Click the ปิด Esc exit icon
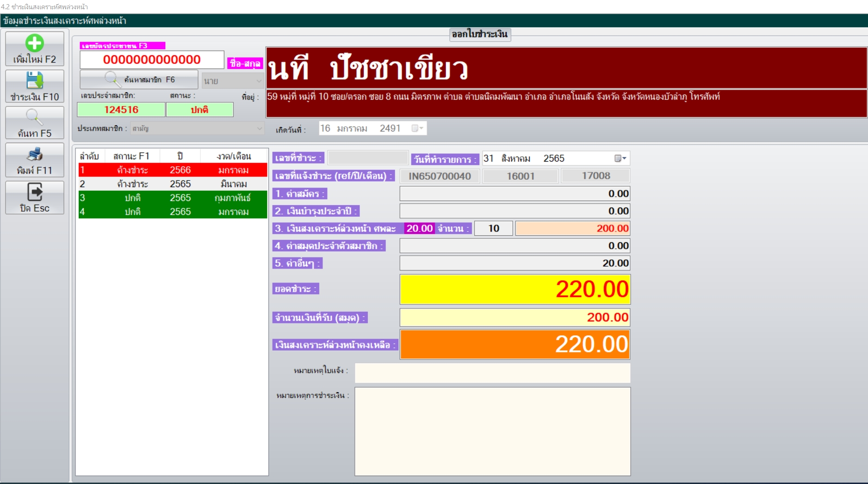The image size is (868, 484). click(x=34, y=192)
